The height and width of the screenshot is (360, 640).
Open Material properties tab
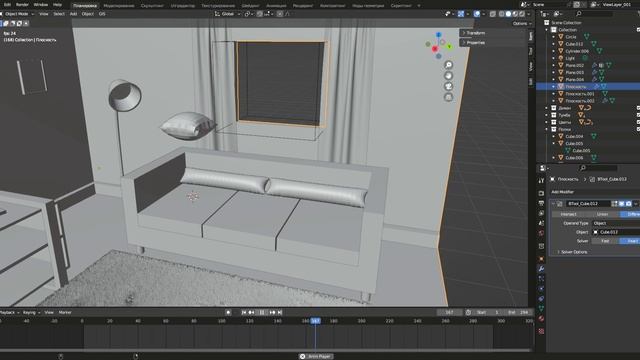[541, 319]
